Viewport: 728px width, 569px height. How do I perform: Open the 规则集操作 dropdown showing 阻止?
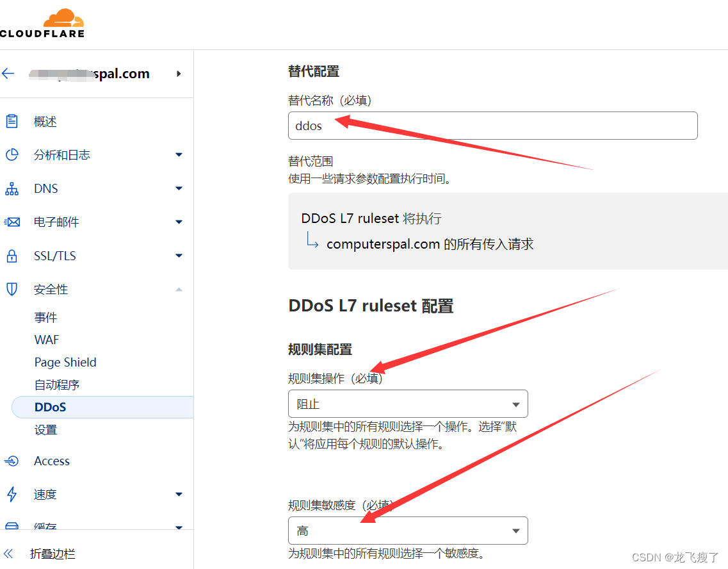click(x=408, y=404)
